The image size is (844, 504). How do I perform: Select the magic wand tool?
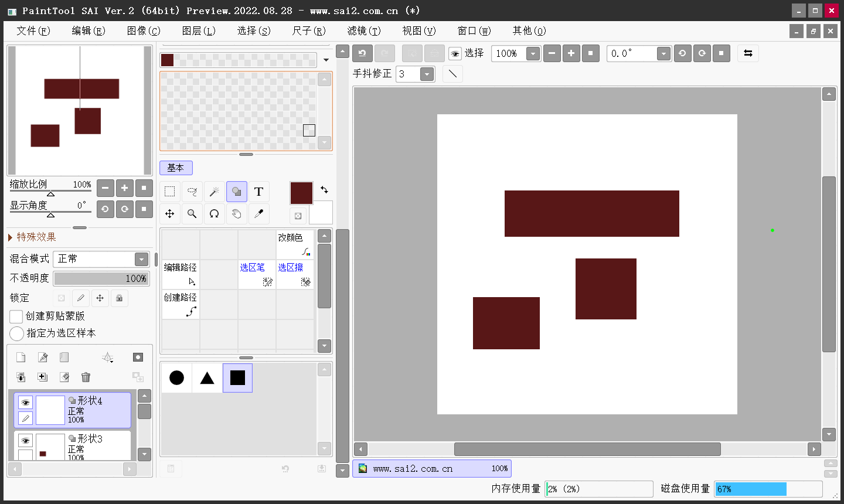point(214,192)
